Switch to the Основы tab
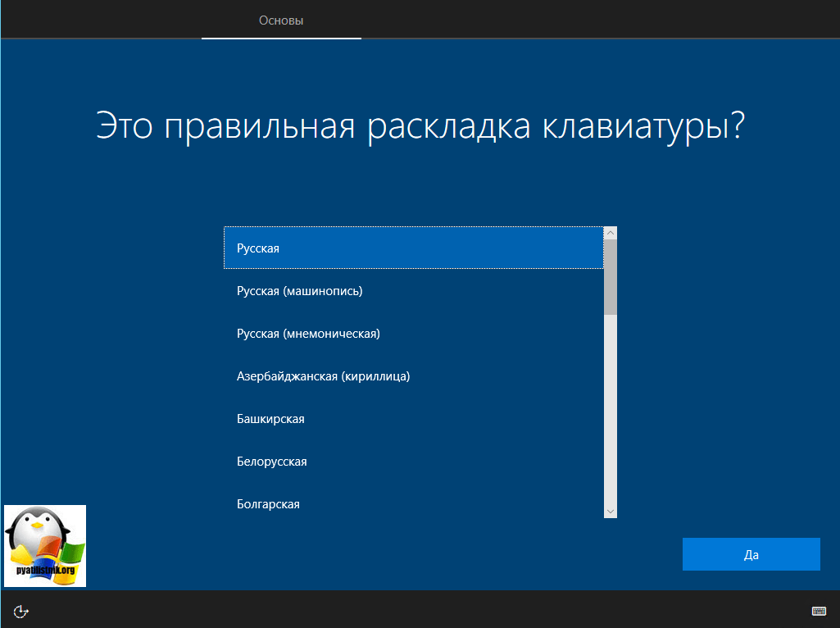 [x=281, y=20]
